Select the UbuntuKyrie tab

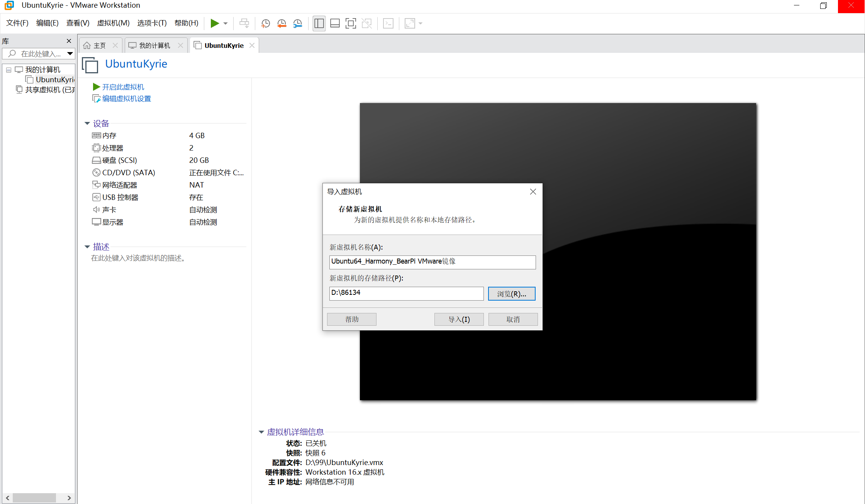point(224,46)
